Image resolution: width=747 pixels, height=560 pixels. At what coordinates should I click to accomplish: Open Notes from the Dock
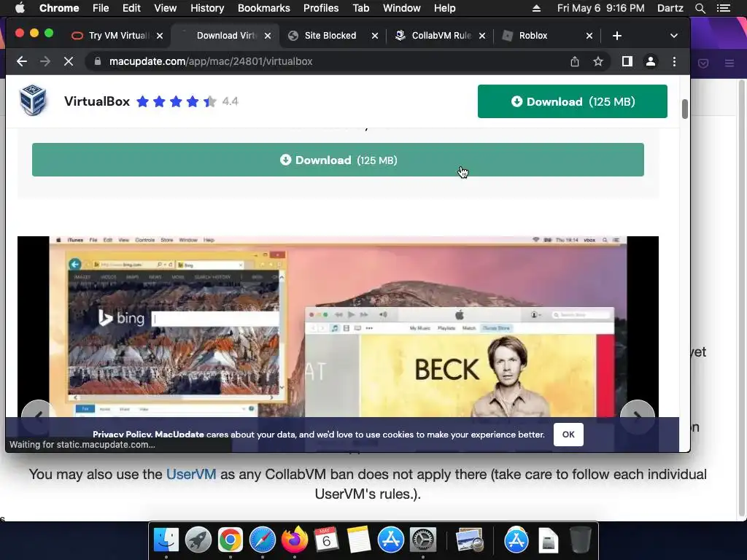click(x=358, y=540)
